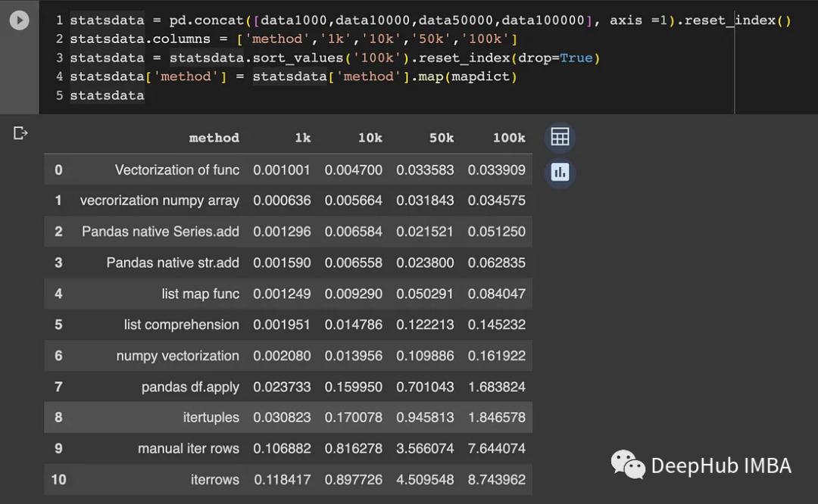Select the 'list map func' cell
Image resolution: width=818 pixels, height=504 pixels.
[200, 294]
